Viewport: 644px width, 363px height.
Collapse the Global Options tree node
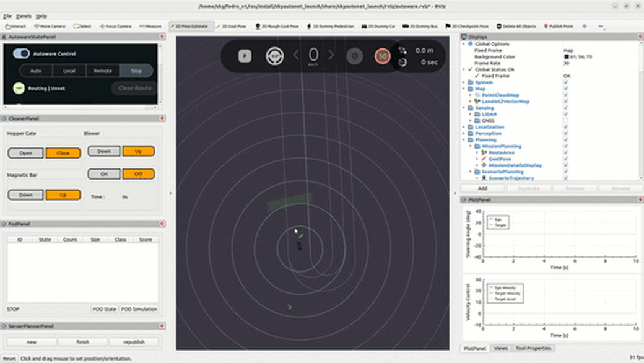[x=464, y=43]
